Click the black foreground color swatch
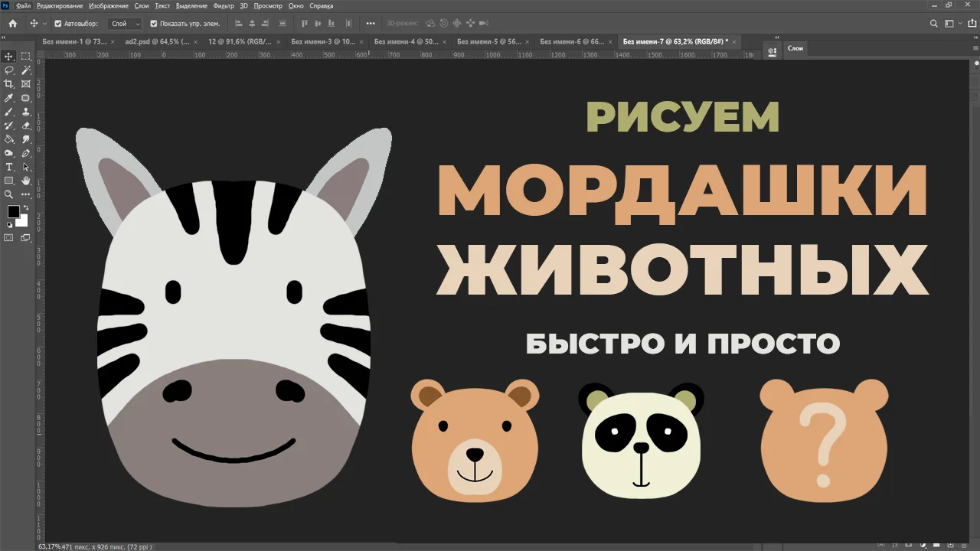The height and width of the screenshot is (551, 980). click(x=13, y=212)
